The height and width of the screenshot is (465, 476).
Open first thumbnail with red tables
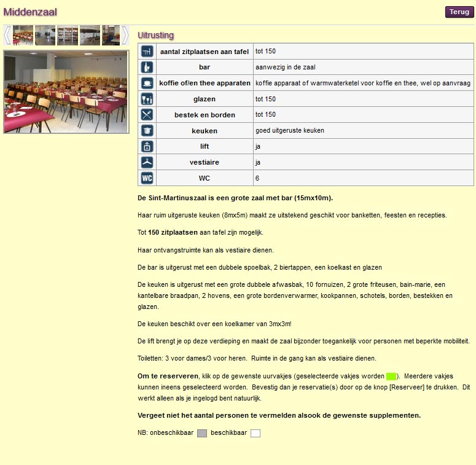point(23,36)
